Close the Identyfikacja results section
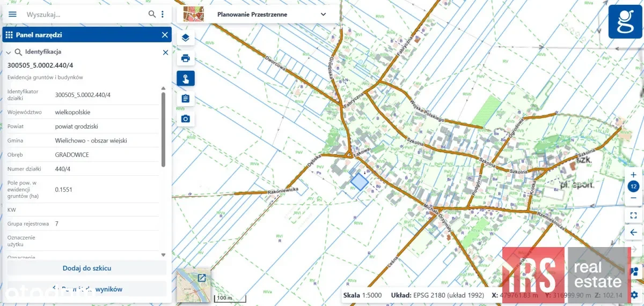The width and height of the screenshot is (644, 306). 165,53
